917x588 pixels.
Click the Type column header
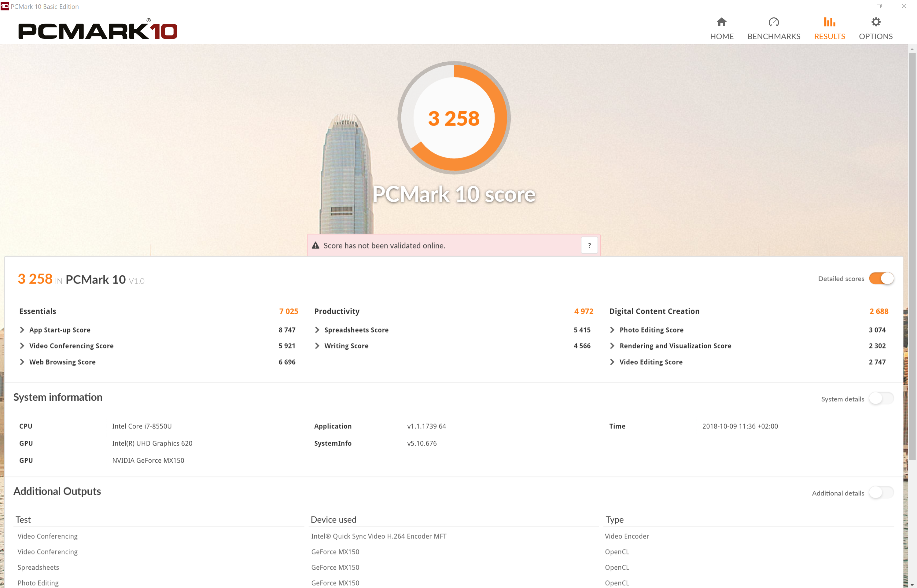[x=614, y=520]
